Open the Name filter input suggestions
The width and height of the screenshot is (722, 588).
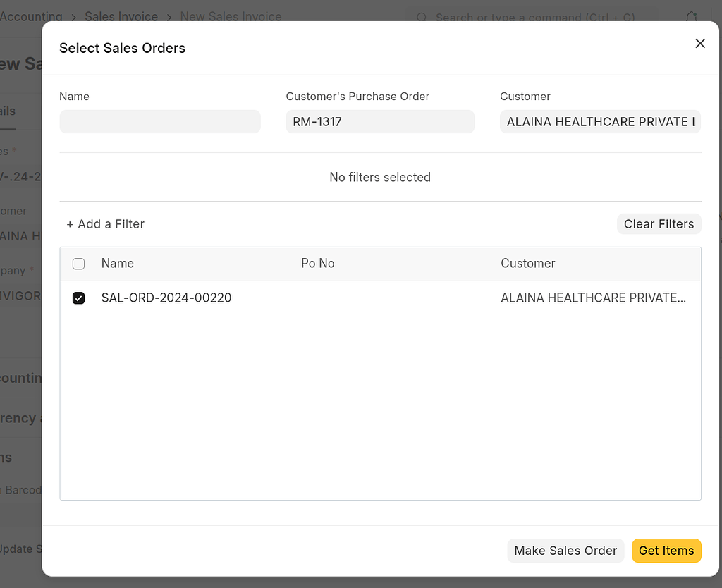pyautogui.click(x=159, y=121)
